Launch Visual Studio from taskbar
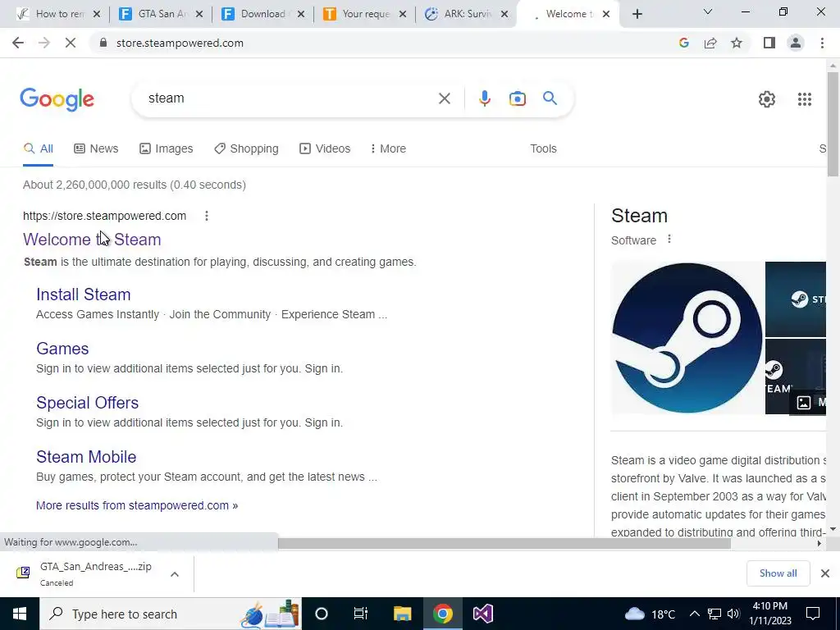Image resolution: width=840 pixels, height=630 pixels. [x=482, y=614]
